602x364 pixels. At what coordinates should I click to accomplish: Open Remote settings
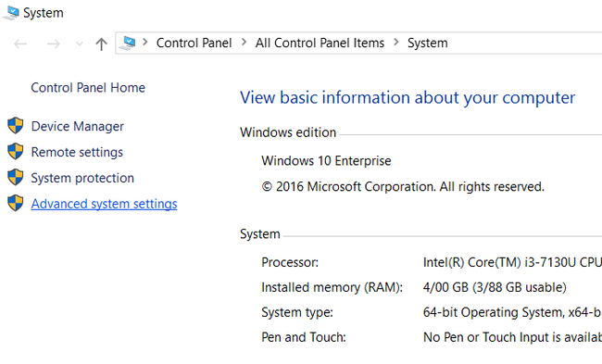tap(77, 152)
